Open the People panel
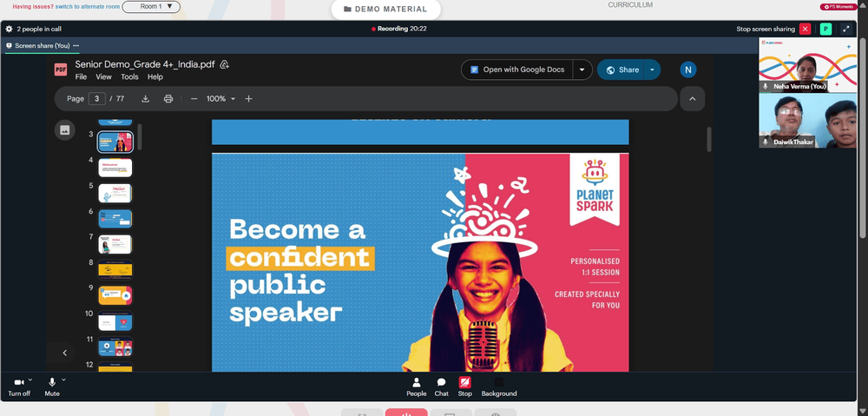The width and height of the screenshot is (868, 416). [417, 387]
